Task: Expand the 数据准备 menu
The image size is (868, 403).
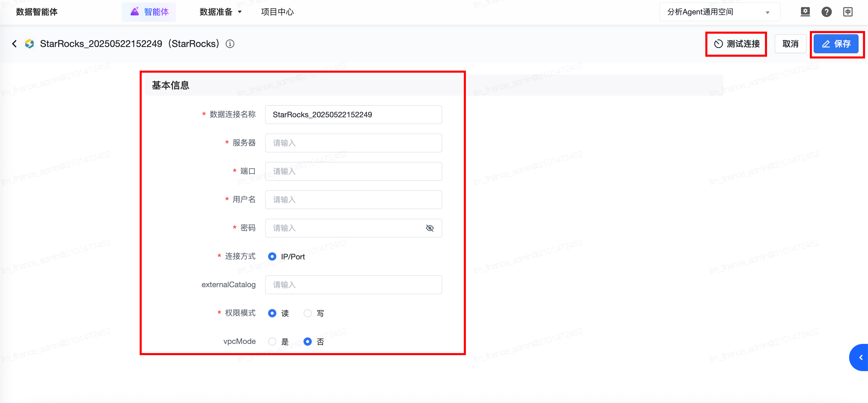Action: (220, 12)
